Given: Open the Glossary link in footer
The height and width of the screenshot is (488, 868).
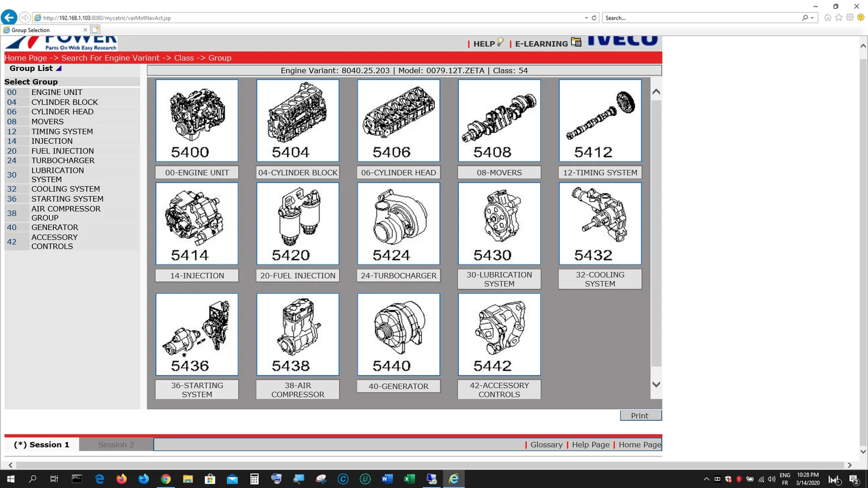Looking at the screenshot, I should click(546, 445).
